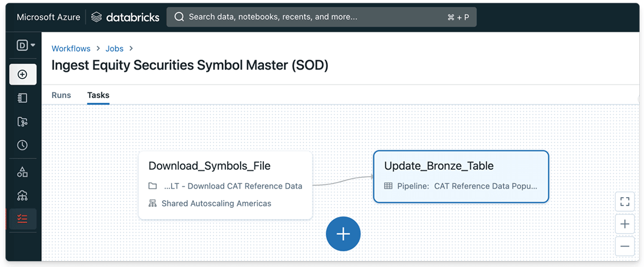
Task: Select the Tasks tab
Action: 98,95
